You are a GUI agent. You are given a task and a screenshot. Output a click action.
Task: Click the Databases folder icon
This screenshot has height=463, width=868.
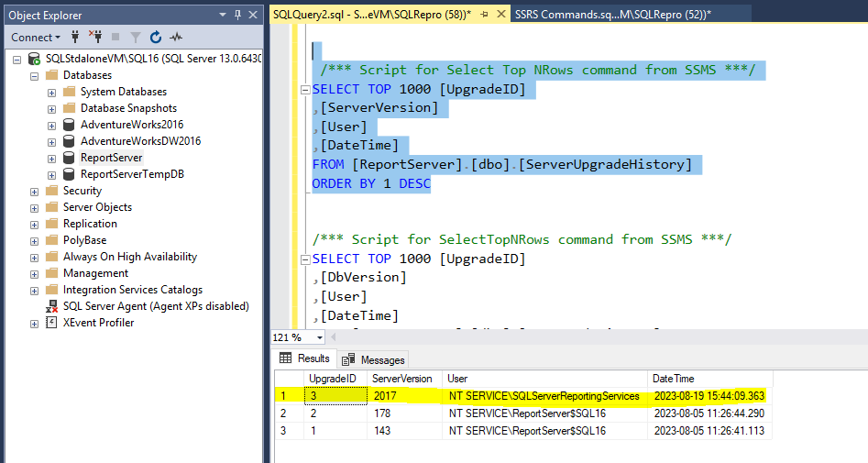51,75
